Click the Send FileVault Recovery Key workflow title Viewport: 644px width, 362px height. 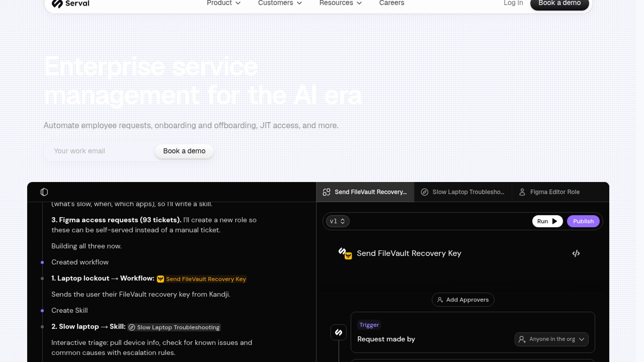click(x=409, y=253)
